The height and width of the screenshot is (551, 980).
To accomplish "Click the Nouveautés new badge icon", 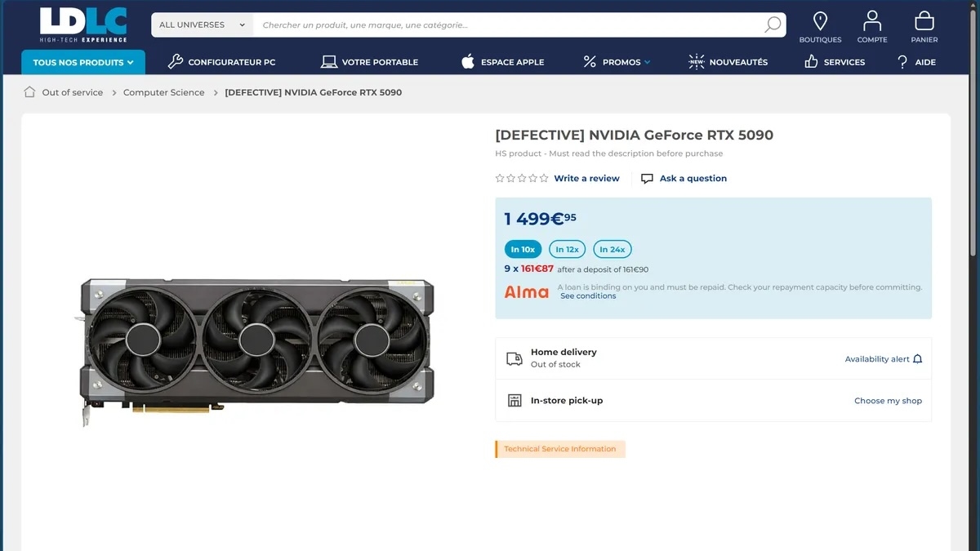I will [697, 62].
